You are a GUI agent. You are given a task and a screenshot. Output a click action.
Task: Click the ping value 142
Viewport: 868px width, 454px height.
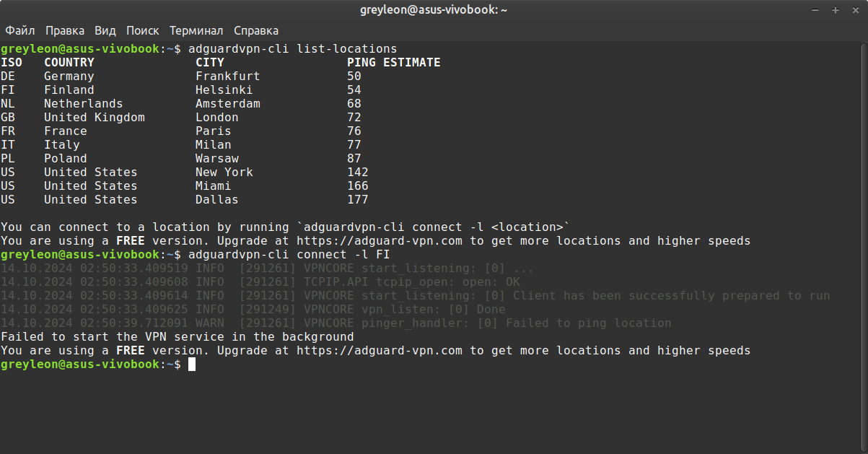point(358,173)
